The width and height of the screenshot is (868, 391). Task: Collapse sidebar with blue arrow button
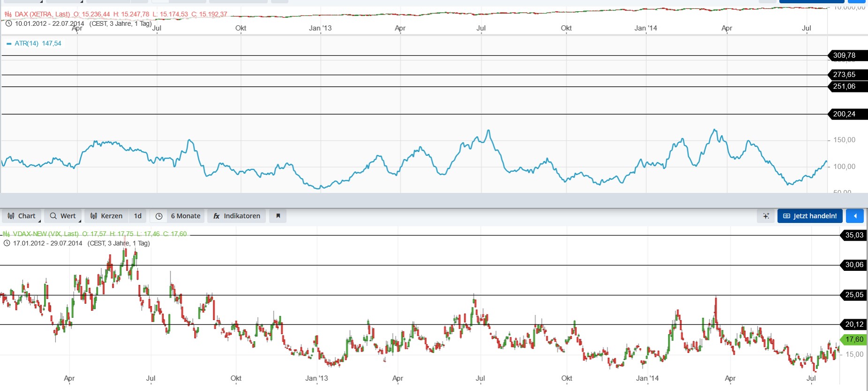point(855,216)
